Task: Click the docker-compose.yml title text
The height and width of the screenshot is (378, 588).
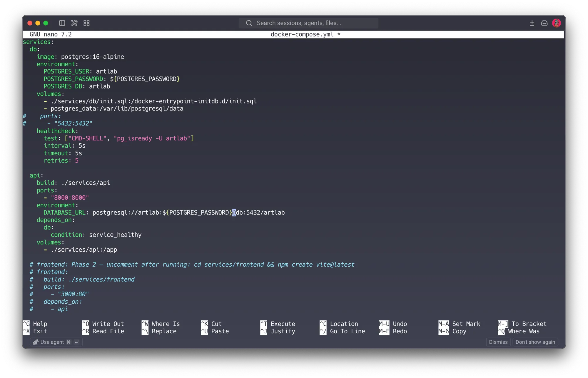Action: [302, 34]
